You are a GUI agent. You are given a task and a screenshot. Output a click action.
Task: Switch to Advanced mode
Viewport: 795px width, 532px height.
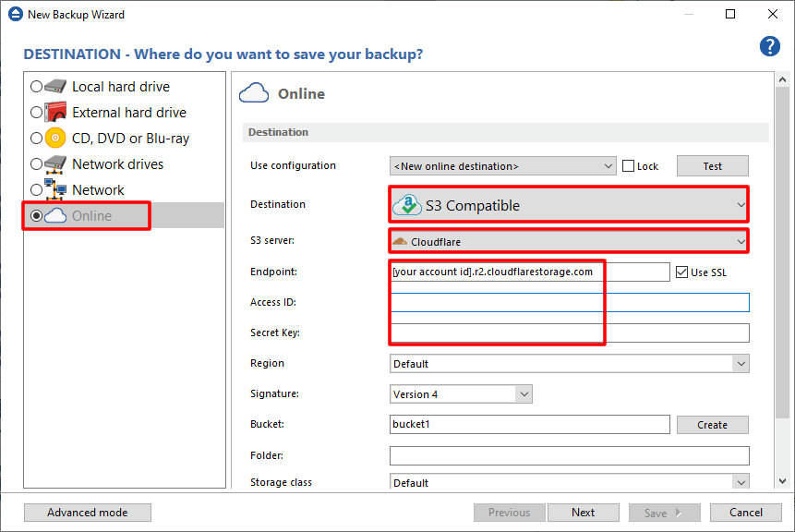pyautogui.click(x=88, y=513)
